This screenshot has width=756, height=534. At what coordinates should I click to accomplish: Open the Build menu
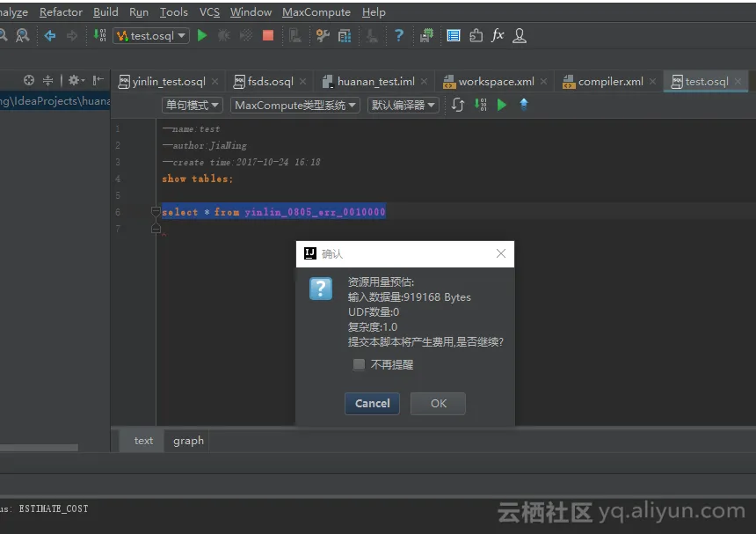[105, 12]
